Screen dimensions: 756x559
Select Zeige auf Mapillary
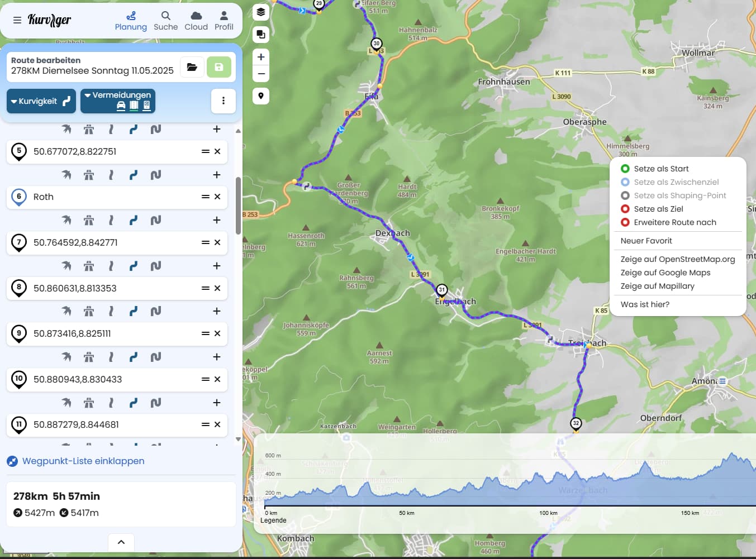point(658,286)
